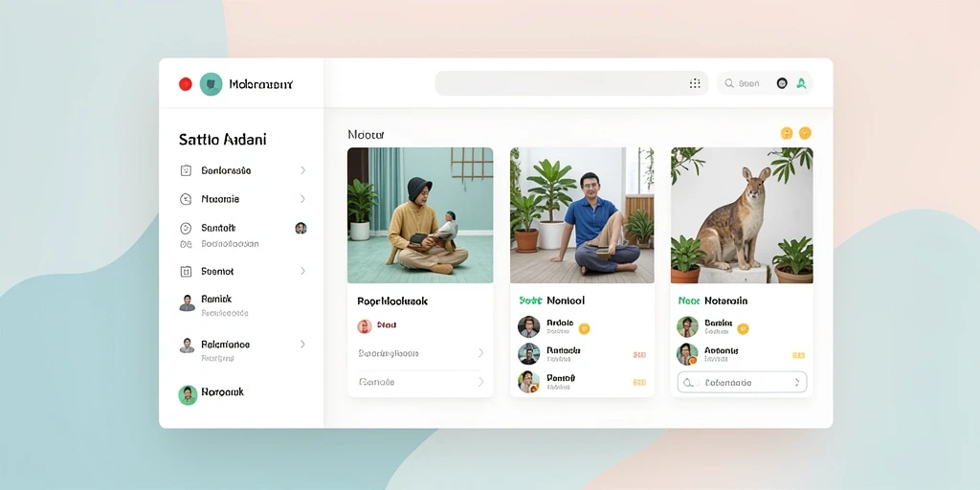This screenshot has height=490, width=980.
Task: Click the second yellow round icon above the cards
Action: pyautogui.click(x=805, y=133)
